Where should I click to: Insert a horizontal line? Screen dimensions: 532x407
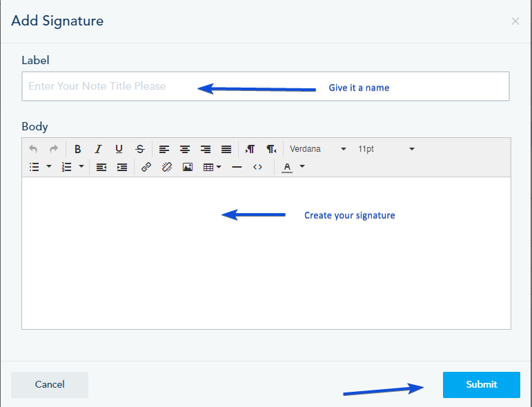point(237,167)
